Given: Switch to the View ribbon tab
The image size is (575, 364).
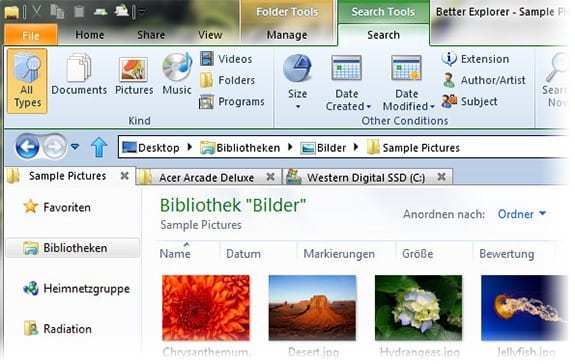Looking at the screenshot, I should (210, 35).
